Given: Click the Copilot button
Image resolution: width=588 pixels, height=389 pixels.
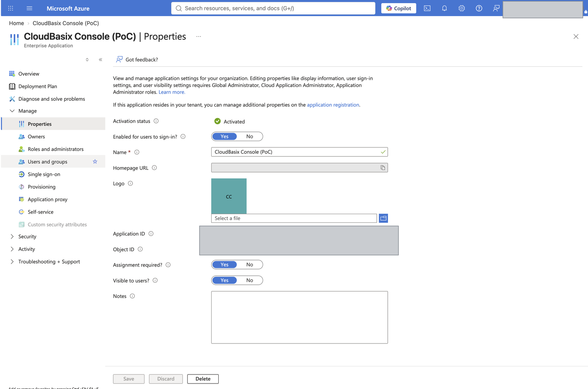Looking at the screenshot, I should coord(399,8).
